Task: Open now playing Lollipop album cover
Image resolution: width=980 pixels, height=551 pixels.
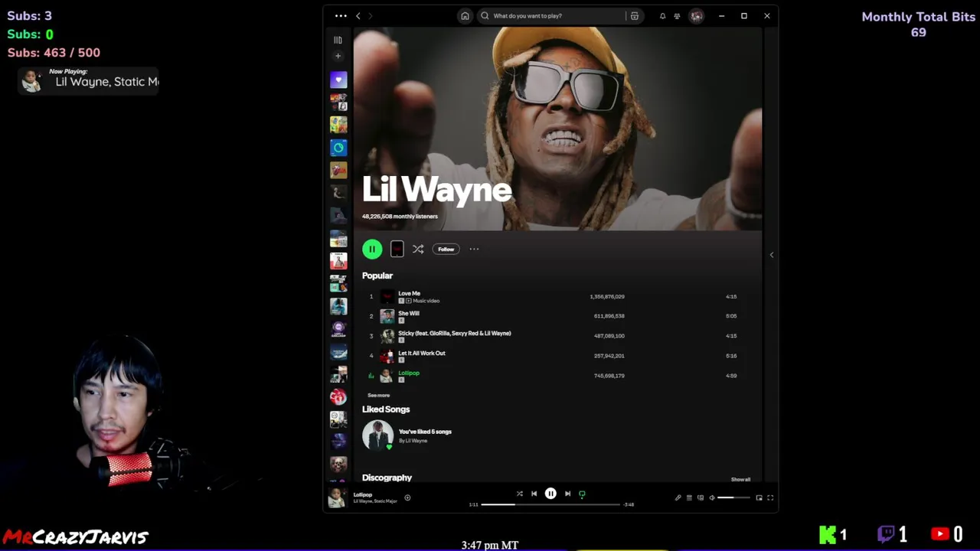Action: (337, 497)
